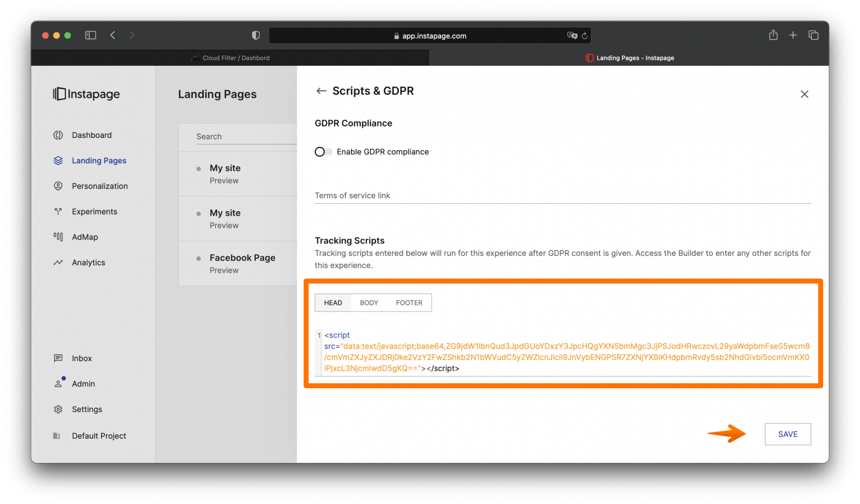Image resolution: width=860 pixels, height=504 pixels.
Task: Click the Landing Pages layers icon
Action: pyautogui.click(x=58, y=161)
